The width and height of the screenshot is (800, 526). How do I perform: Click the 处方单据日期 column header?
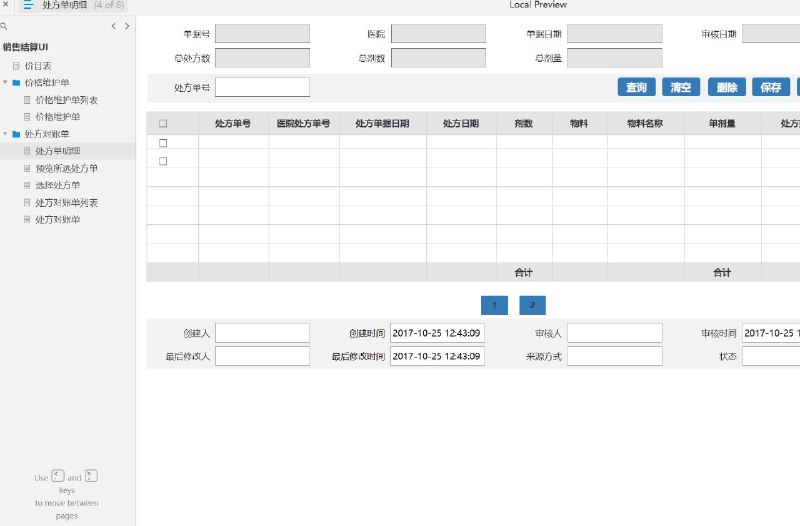coord(383,123)
